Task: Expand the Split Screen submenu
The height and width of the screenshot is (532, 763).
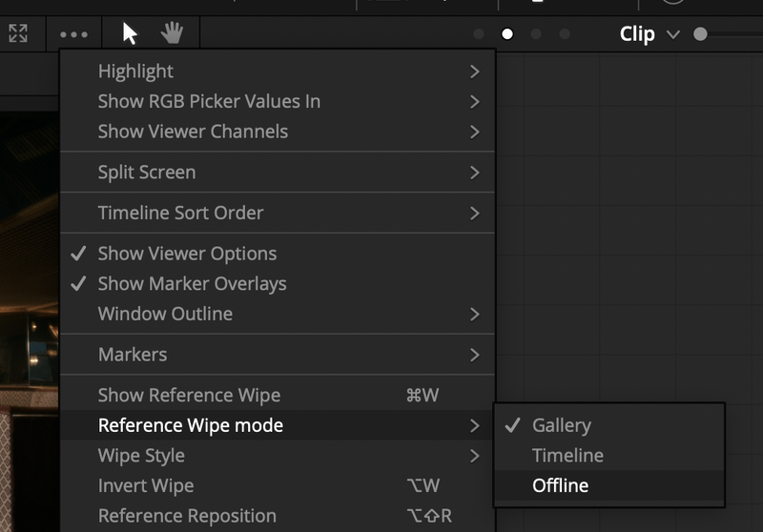Action: pos(147,173)
